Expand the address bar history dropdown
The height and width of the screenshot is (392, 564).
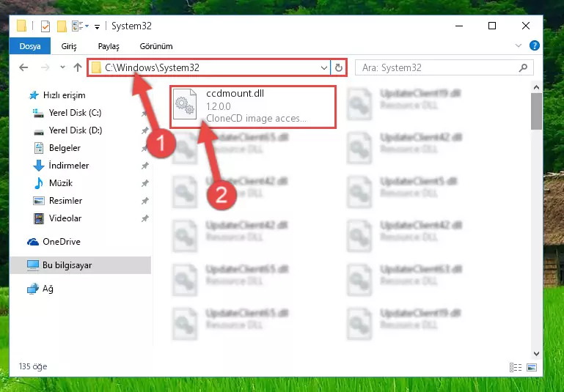pos(323,67)
